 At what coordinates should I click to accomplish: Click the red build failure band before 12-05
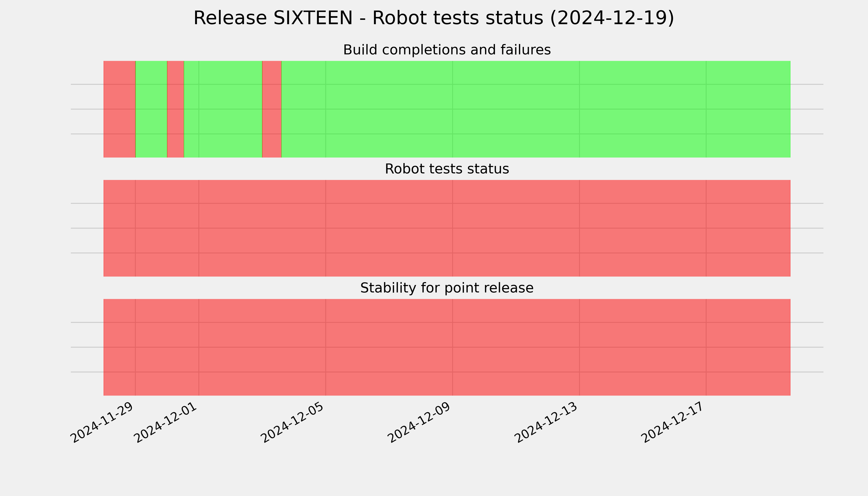pyautogui.click(x=272, y=109)
